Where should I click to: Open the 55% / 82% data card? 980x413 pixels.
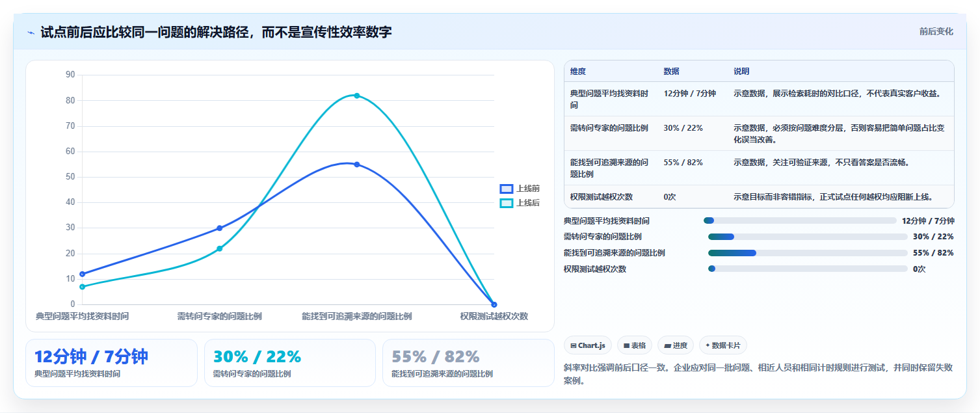[468, 363]
